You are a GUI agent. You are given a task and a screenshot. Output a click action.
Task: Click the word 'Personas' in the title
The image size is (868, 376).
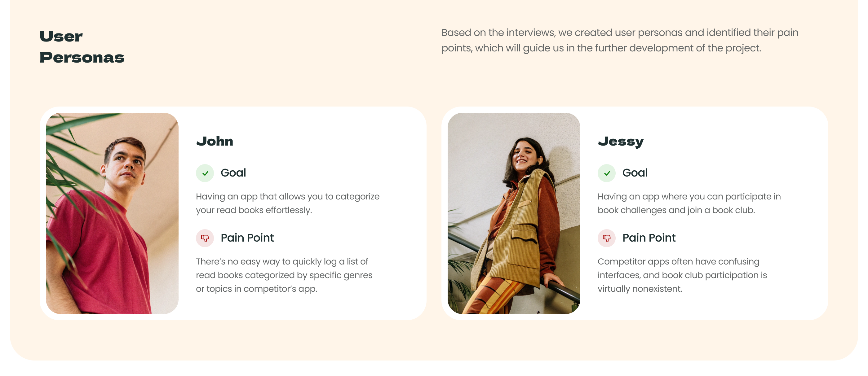coord(82,57)
